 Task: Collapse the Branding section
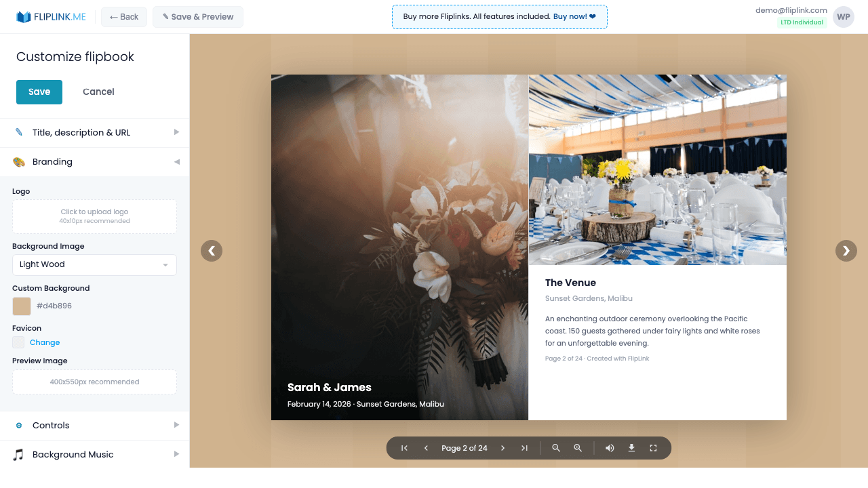94,162
